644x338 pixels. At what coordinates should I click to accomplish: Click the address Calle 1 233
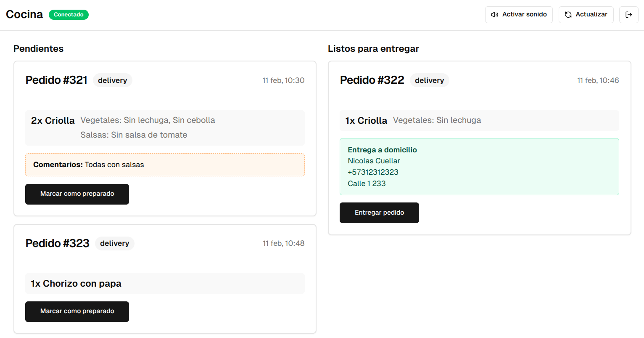(x=367, y=184)
